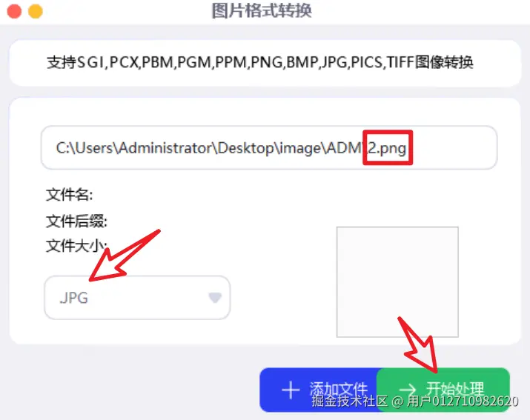This screenshot has width=530, height=420.
Task: Click the plus icon on 添加文件
Action: tap(291, 390)
